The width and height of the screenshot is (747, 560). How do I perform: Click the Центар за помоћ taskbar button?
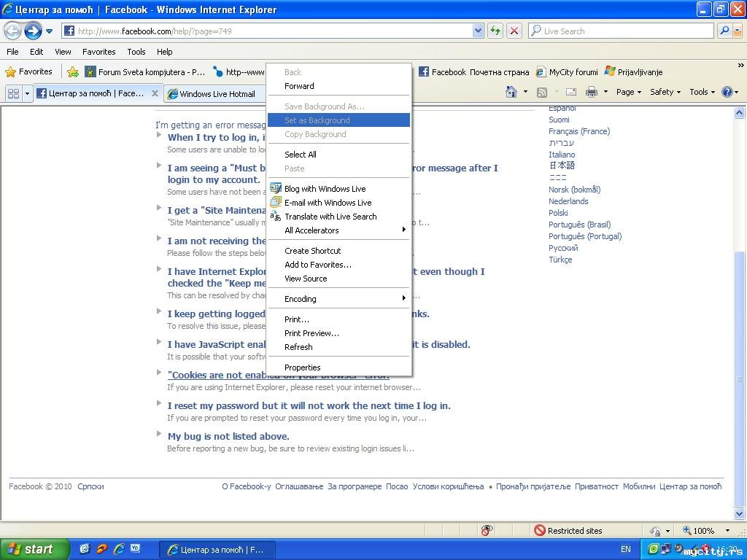216,550
